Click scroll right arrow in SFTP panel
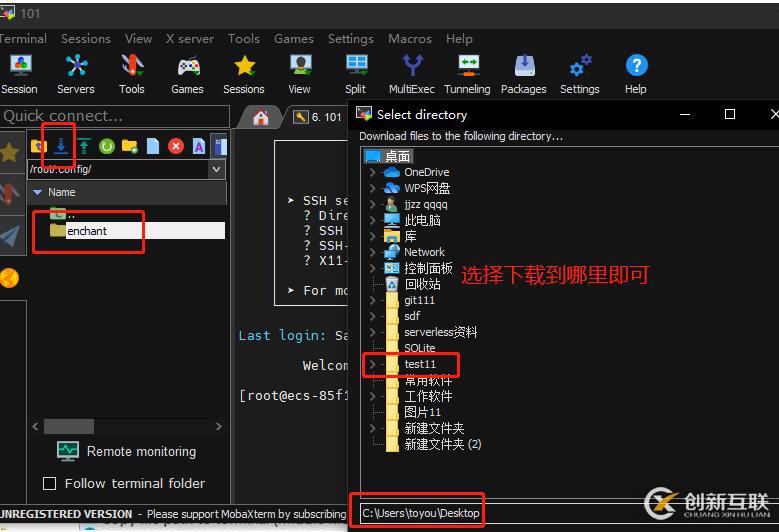779x532 pixels. pos(219,426)
